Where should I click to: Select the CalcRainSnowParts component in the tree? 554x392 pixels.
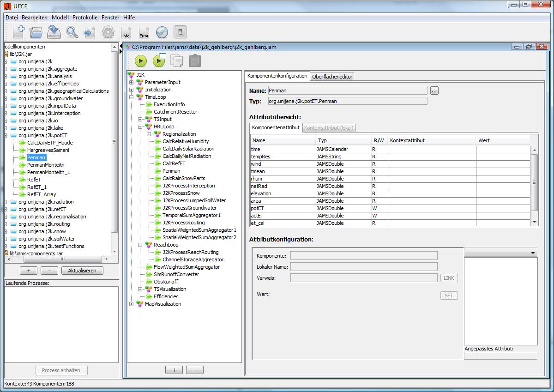click(x=184, y=178)
